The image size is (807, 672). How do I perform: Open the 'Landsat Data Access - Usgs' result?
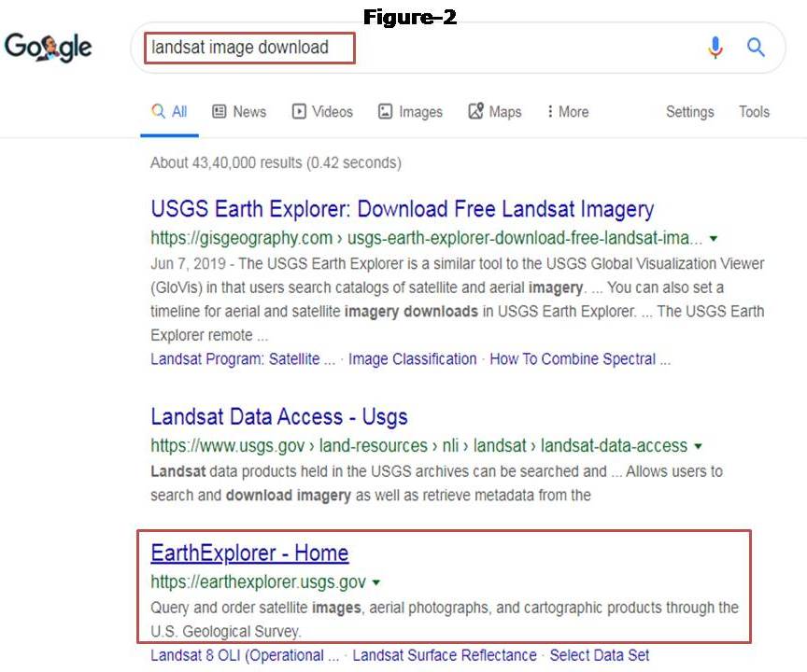[279, 416]
